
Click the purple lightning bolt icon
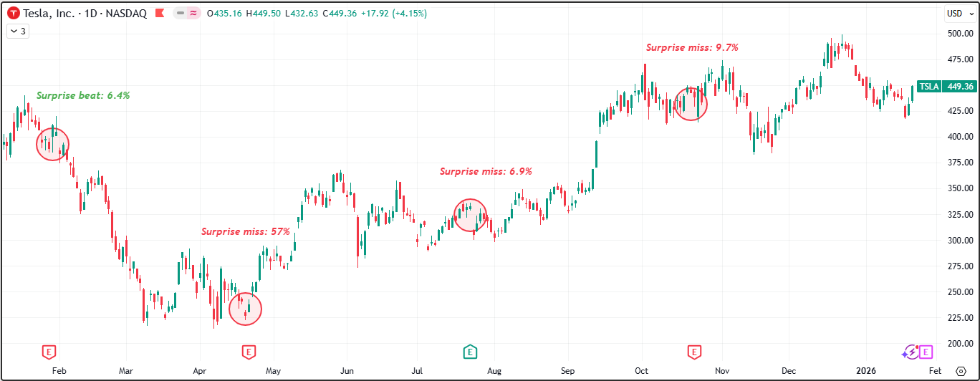coord(911,351)
